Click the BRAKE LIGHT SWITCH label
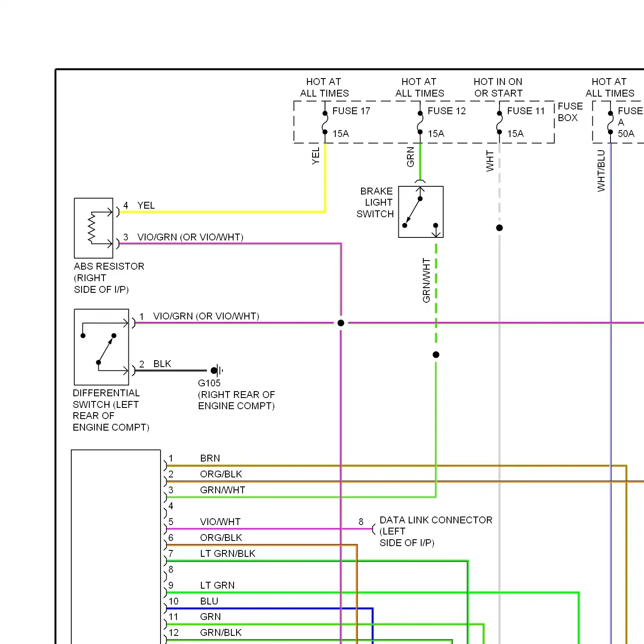This screenshot has height=644, width=644. coord(375,202)
